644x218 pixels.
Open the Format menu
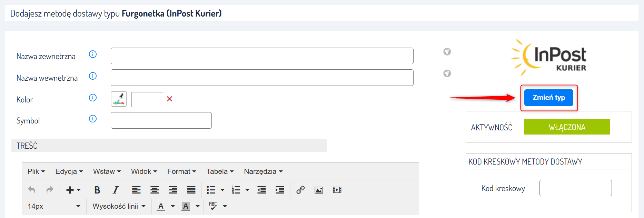pos(181,171)
